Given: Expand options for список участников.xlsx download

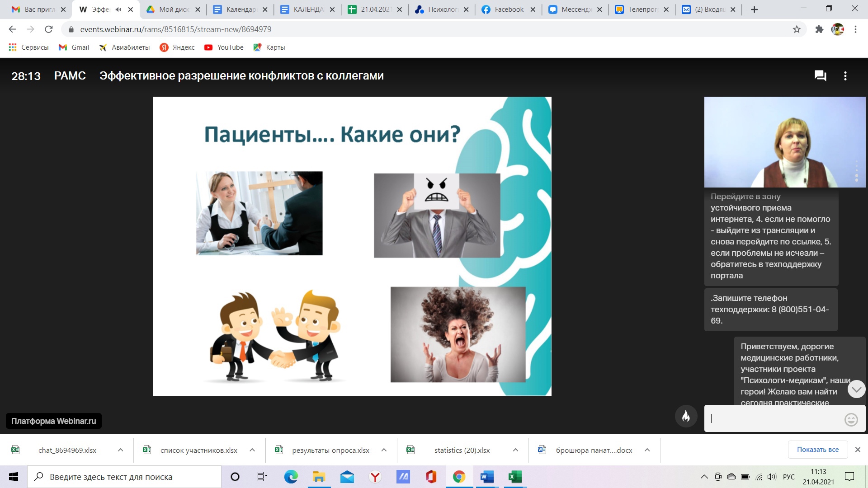Looking at the screenshot, I should click(x=252, y=450).
